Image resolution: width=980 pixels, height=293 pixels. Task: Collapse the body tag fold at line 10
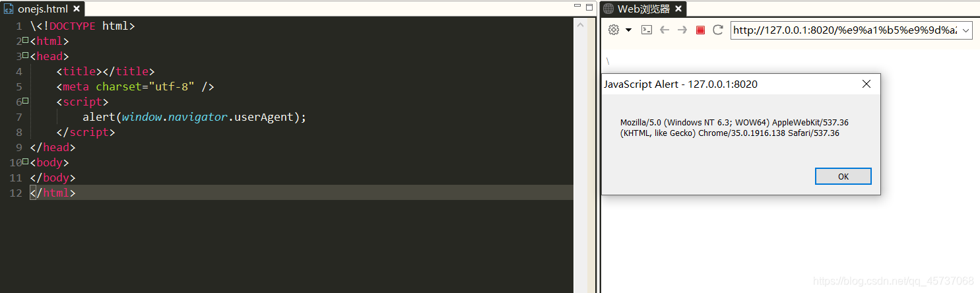point(25,162)
